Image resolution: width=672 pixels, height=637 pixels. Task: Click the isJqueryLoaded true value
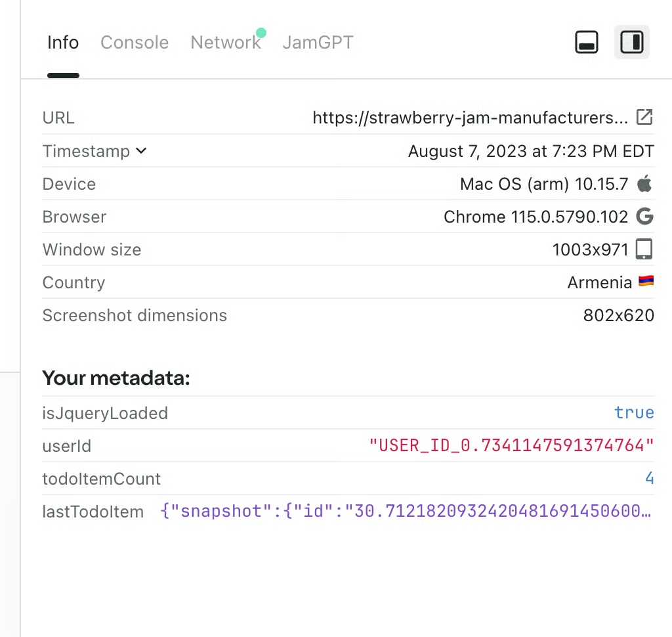634,413
